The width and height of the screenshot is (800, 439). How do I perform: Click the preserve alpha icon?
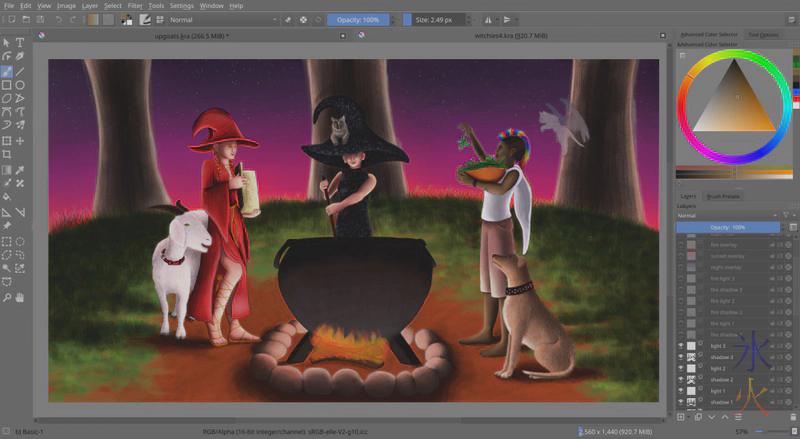pos(303,19)
